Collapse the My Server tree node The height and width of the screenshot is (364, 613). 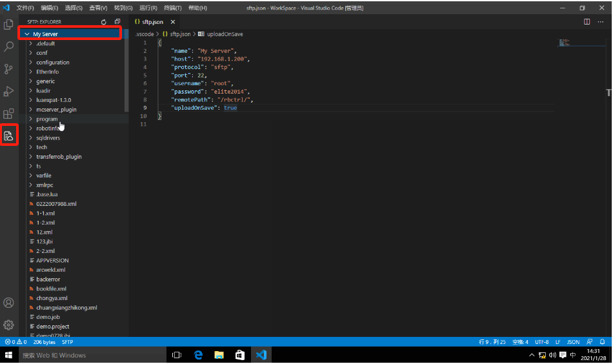[27, 34]
